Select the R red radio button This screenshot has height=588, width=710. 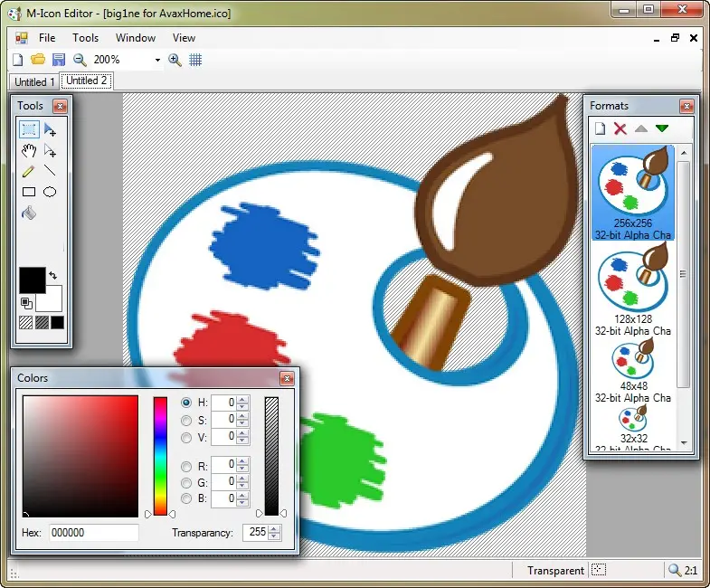(x=186, y=466)
